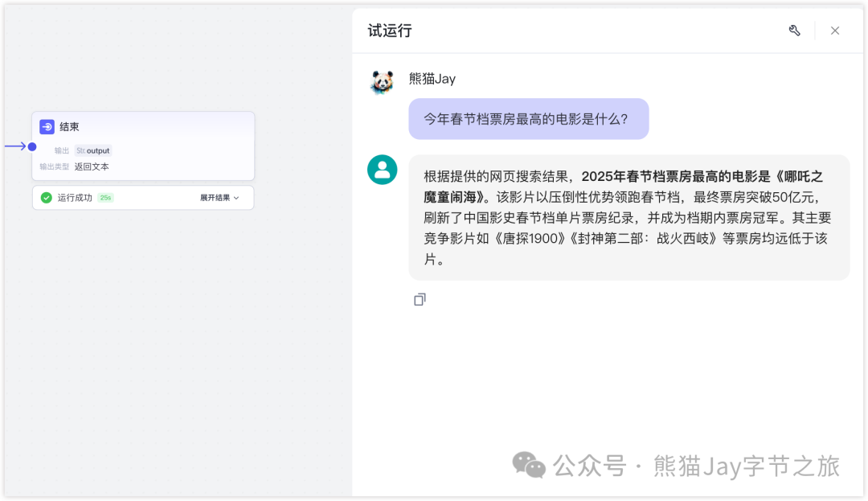Screen dimensions: 868x501
Task: Close the 试运行 panel
Action: point(835,31)
